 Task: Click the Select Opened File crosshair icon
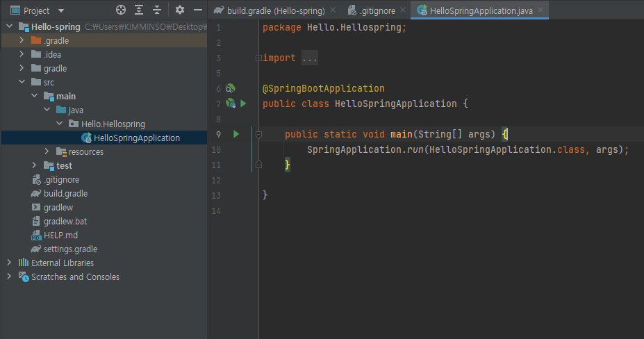point(121,10)
